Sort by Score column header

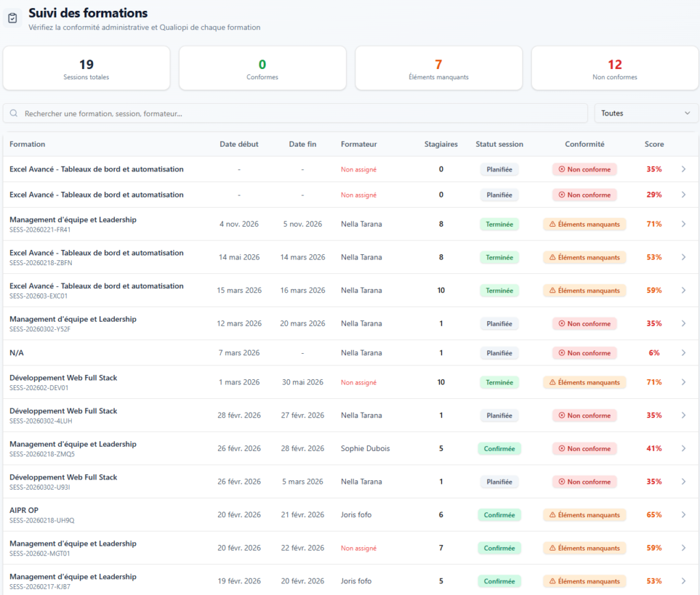(x=654, y=144)
